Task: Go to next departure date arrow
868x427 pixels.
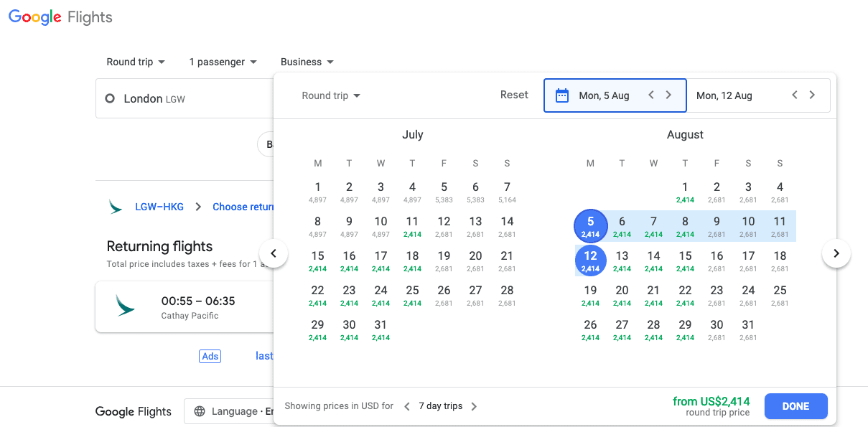Action: pyautogui.click(x=668, y=95)
